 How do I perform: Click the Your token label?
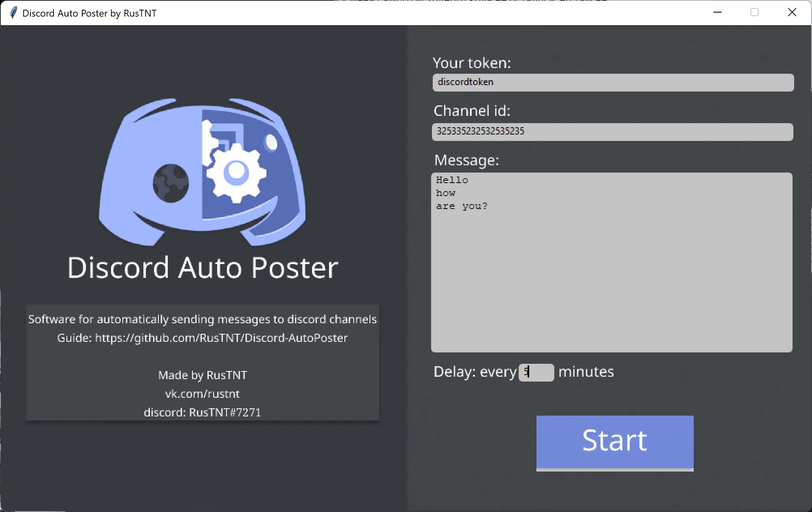pos(472,63)
